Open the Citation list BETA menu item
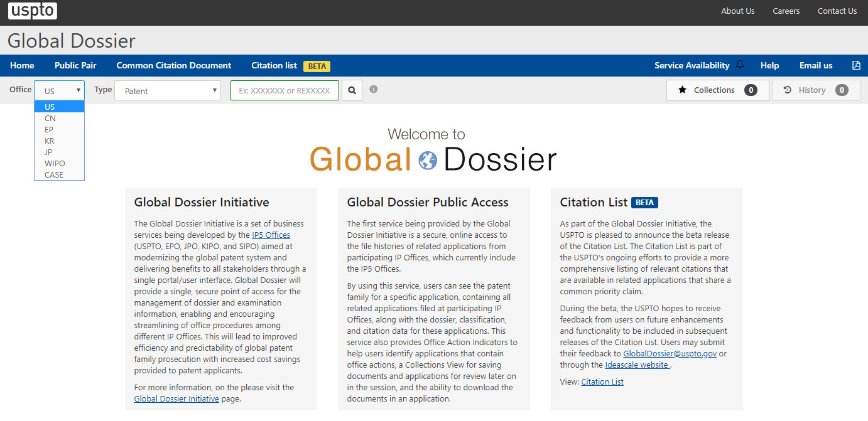Image resolution: width=868 pixels, height=421 pixels. (290, 65)
